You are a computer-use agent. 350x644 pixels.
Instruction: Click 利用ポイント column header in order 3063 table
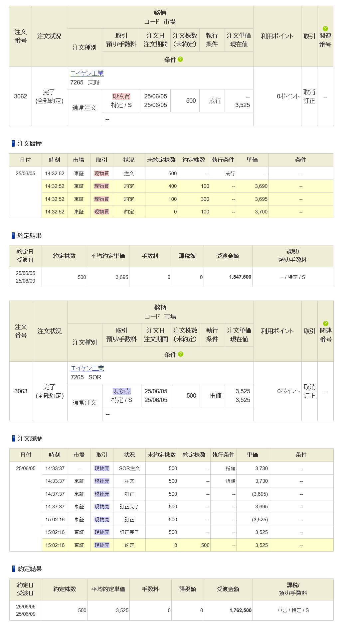pos(277,331)
